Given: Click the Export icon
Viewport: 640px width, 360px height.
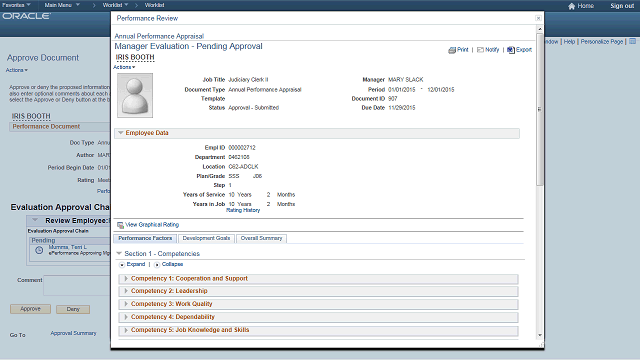Looking at the screenshot, I should (511, 50).
